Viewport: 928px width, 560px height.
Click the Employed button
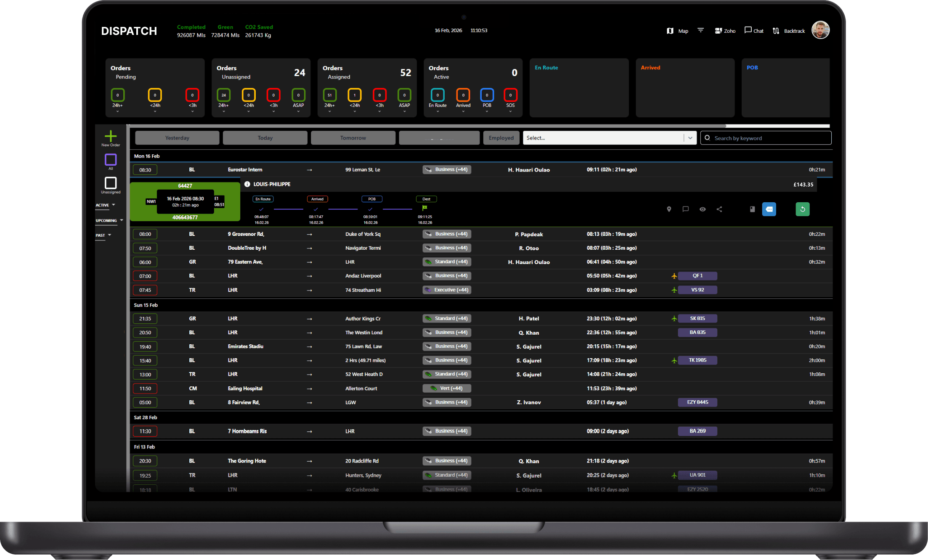point(501,138)
